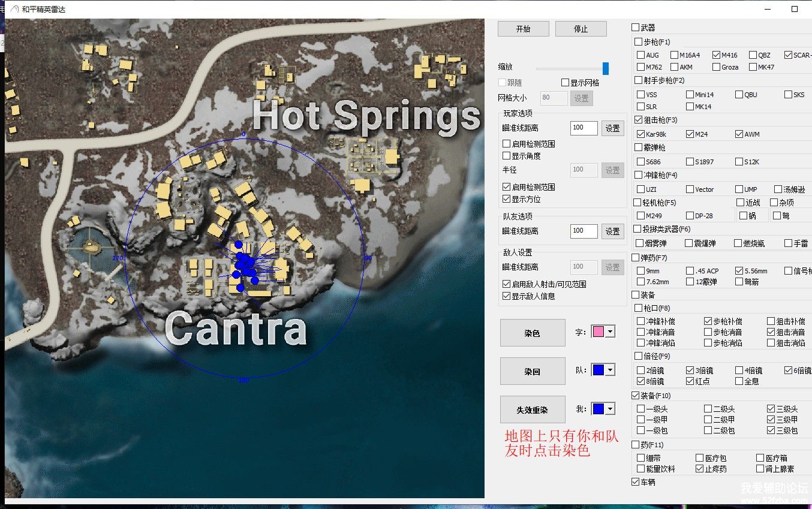The height and width of the screenshot is (509, 812).
Task: Click the 染色 button
Action: (533, 333)
